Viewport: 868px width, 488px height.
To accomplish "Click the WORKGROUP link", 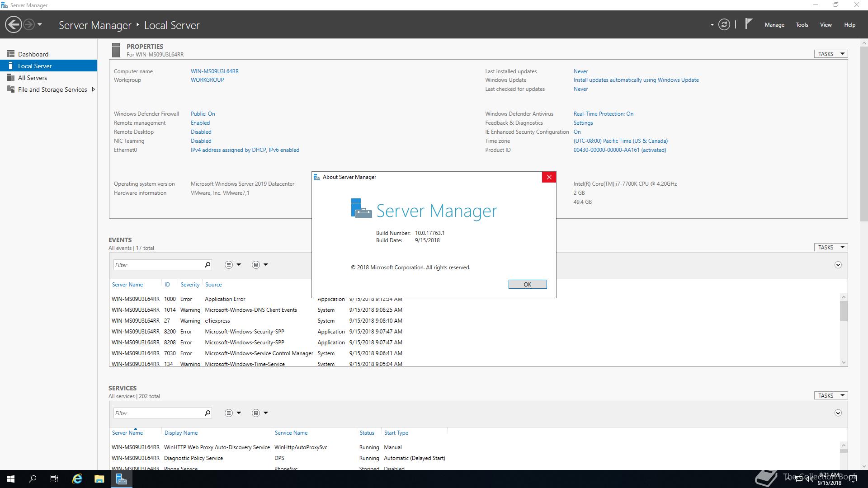I will pyautogui.click(x=207, y=80).
